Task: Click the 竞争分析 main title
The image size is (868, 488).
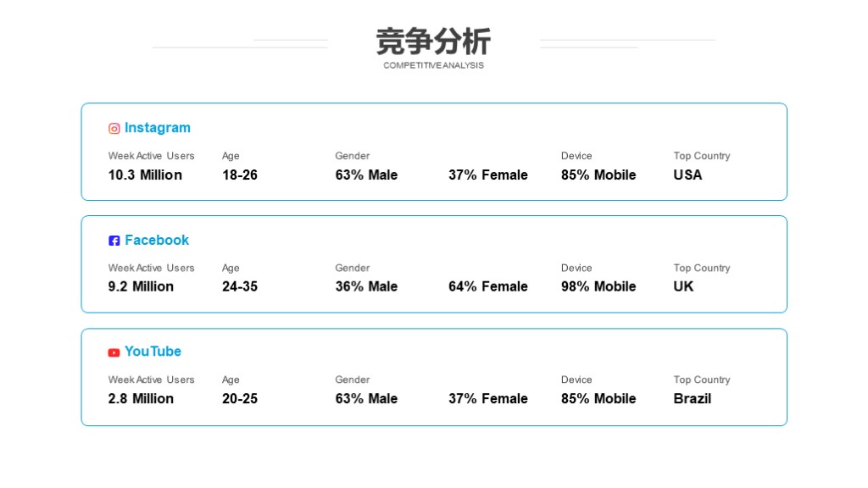Action: pos(433,42)
